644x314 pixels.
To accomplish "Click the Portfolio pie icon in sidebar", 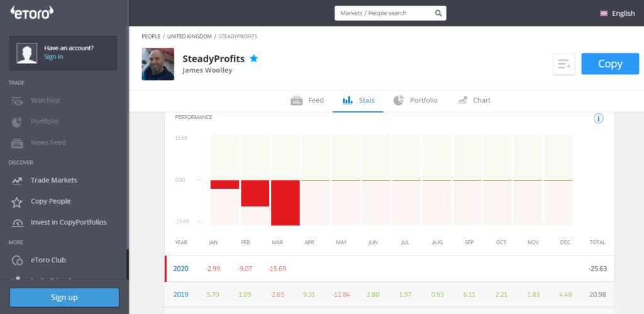I will [x=17, y=121].
